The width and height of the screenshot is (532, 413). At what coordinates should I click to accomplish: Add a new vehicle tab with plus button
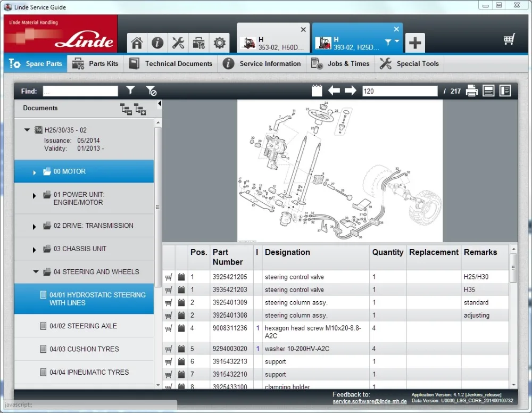pos(415,43)
